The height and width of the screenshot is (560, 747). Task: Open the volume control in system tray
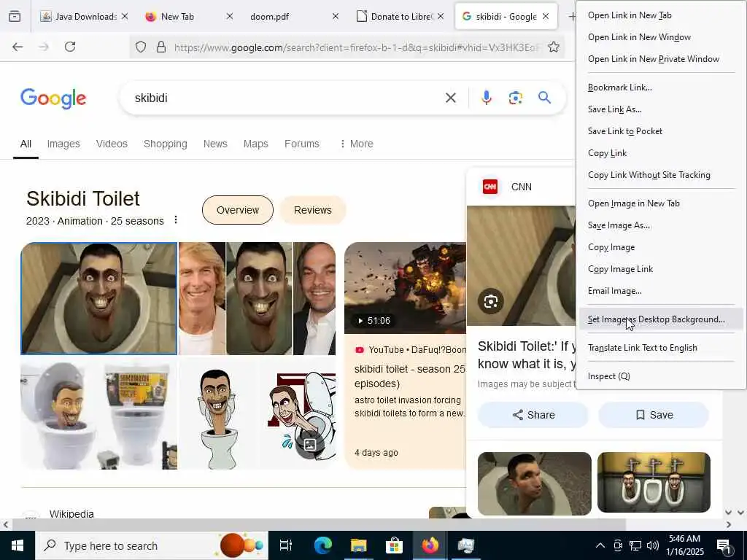point(653,545)
